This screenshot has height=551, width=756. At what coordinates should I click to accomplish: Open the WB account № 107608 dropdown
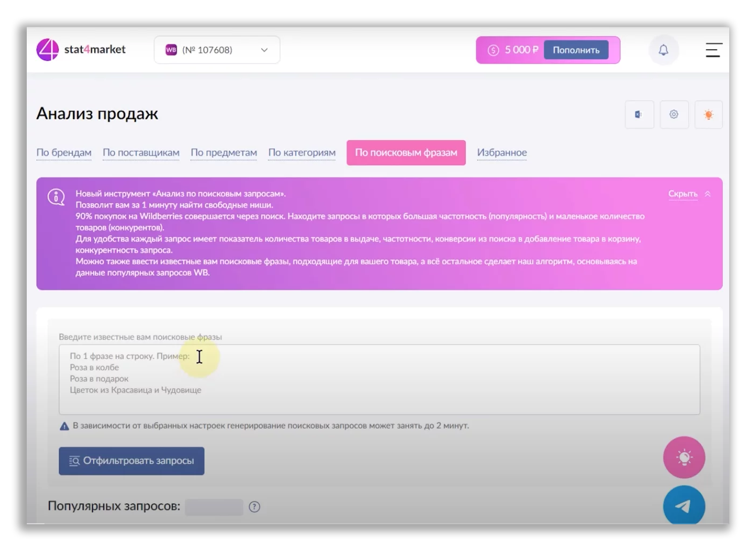217,50
